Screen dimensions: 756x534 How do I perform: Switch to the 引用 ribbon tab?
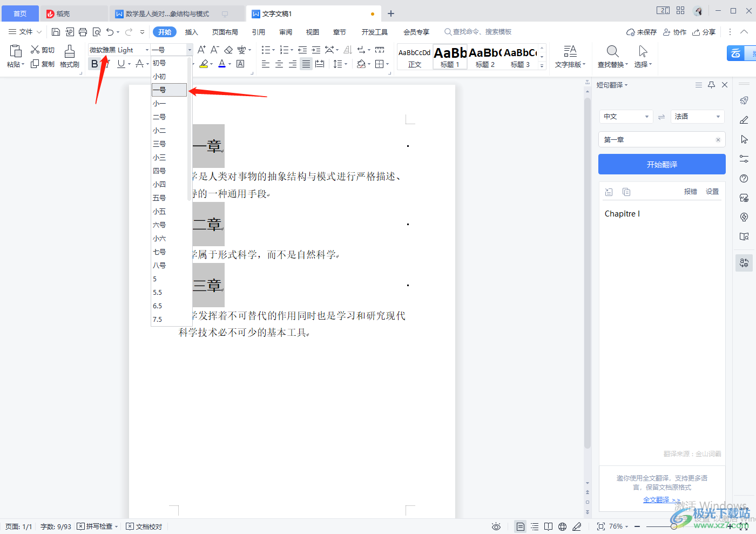coord(259,32)
